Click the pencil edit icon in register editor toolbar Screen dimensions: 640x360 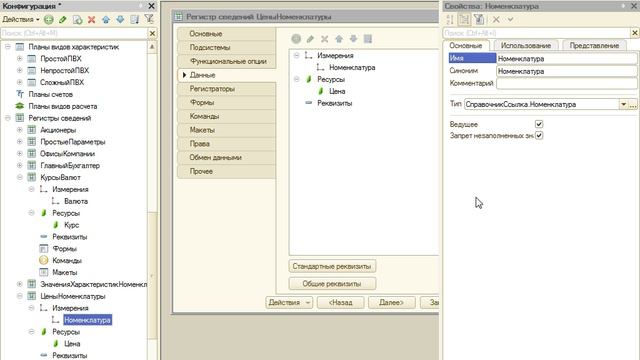coord(310,39)
